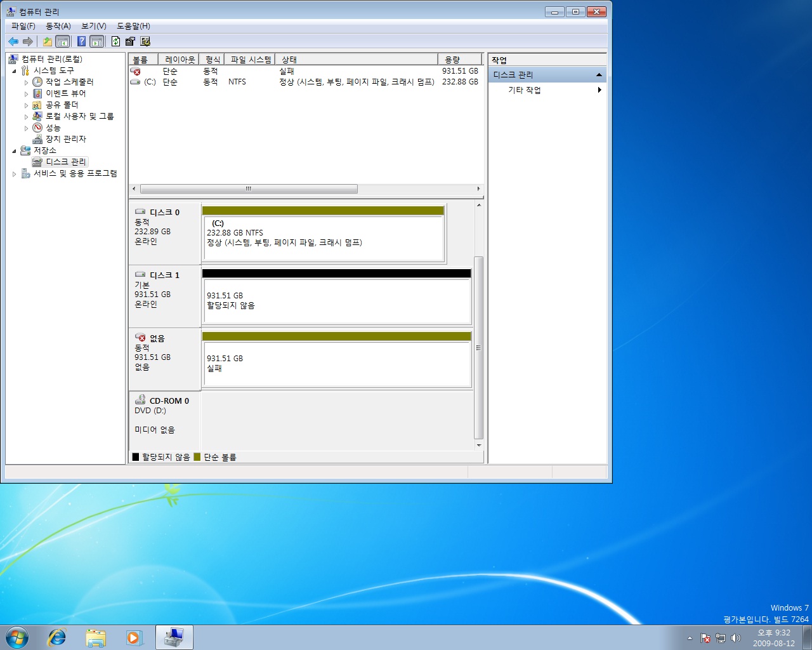
Task: Click the disk settings toolbar icon
Action: (x=145, y=41)
